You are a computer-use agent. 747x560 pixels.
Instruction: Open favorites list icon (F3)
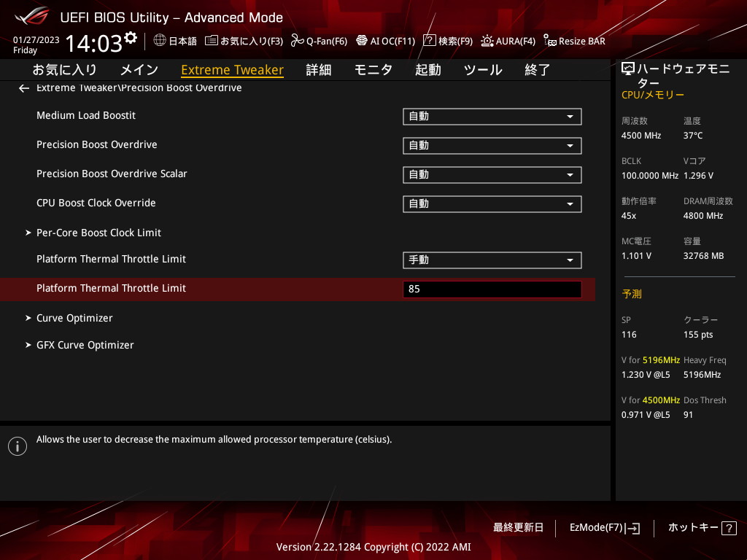[211, 41]
